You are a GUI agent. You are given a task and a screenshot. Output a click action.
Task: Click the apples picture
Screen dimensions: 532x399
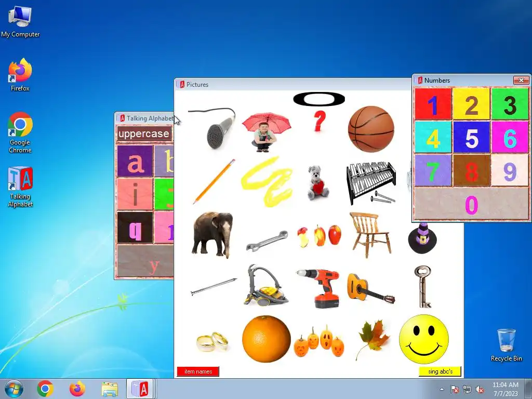coord(319,235)
